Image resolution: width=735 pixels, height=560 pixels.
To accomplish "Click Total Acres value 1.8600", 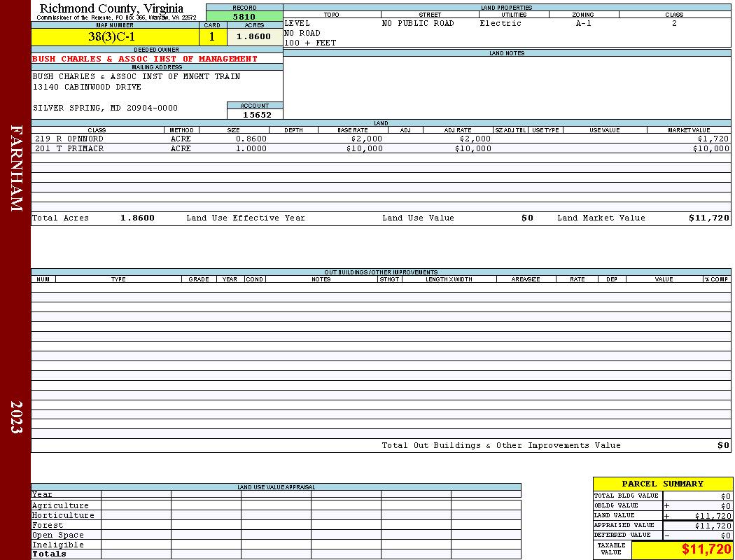I will [137, 218].
